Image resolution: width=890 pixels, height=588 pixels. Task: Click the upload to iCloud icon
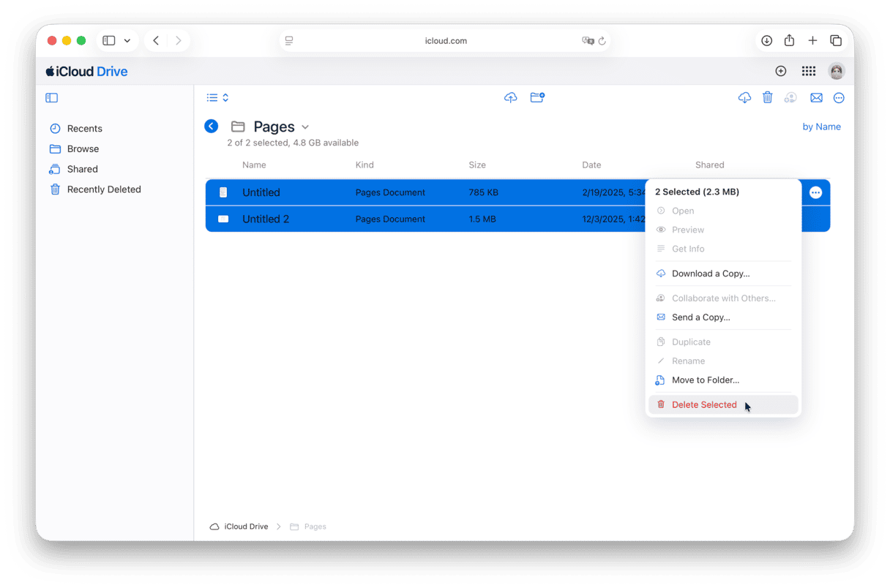(x=511, y=97)
